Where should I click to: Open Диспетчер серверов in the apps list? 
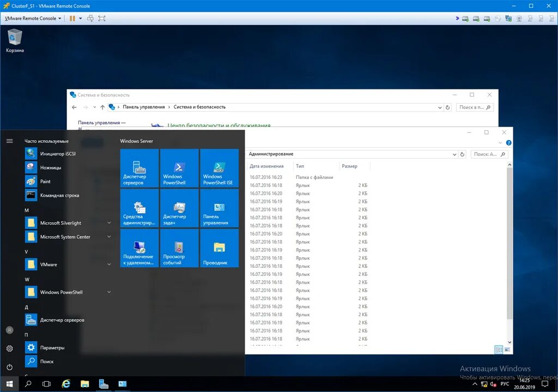68,319
